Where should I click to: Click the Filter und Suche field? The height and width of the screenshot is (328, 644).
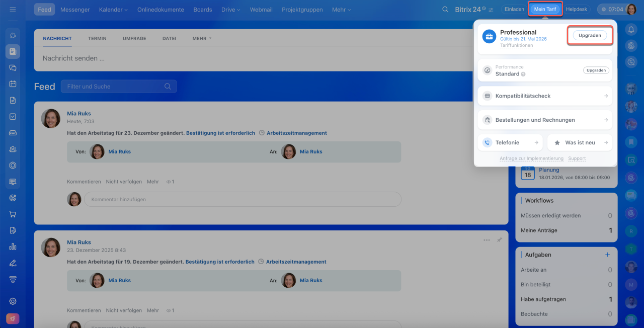click(119, 87)
